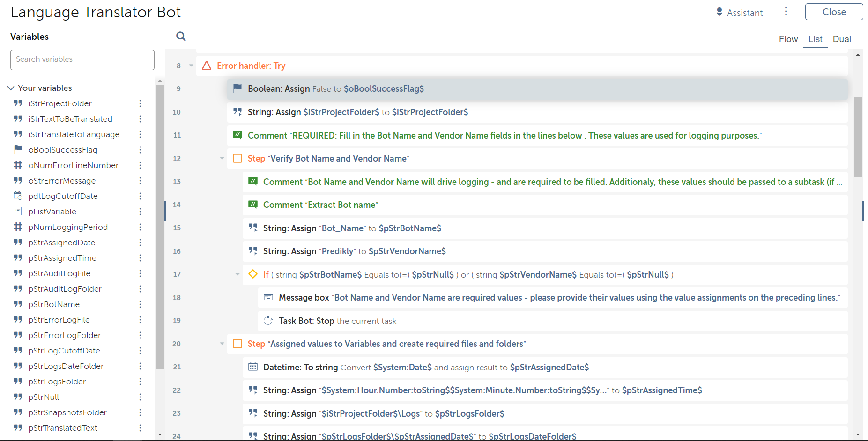Image resolution: width=868 pixels, height=441 pixels.
Task: Switch to Flow view tab
Action: point(788,39)
